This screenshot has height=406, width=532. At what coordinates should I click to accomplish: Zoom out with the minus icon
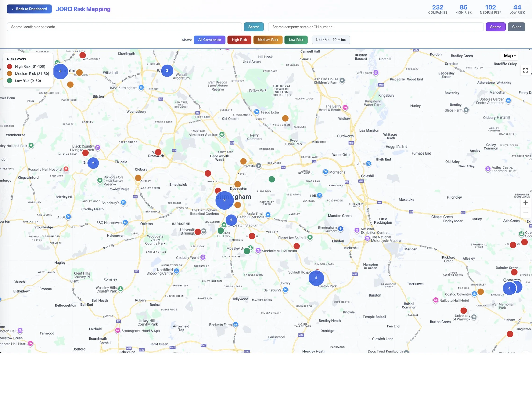coord(525,213)
